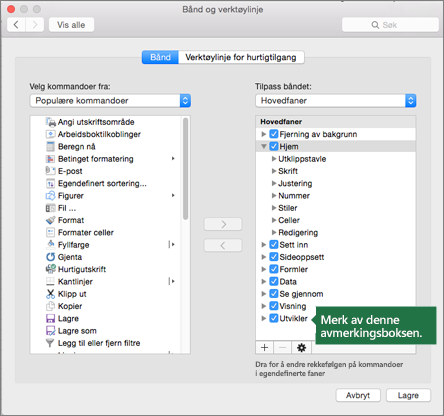Click the Fil ... command icon
The image size is (444, 416).
pos(50,208)
